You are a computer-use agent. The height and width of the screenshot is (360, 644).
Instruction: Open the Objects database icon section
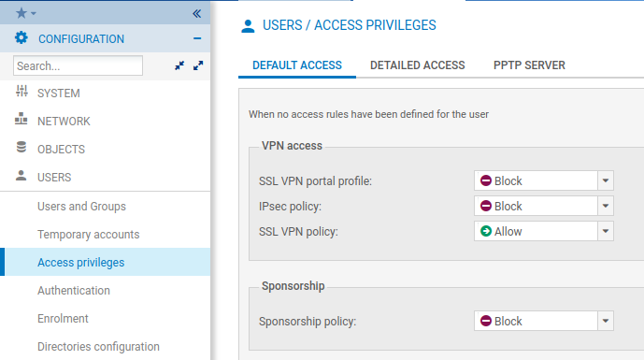click(21, 148)
